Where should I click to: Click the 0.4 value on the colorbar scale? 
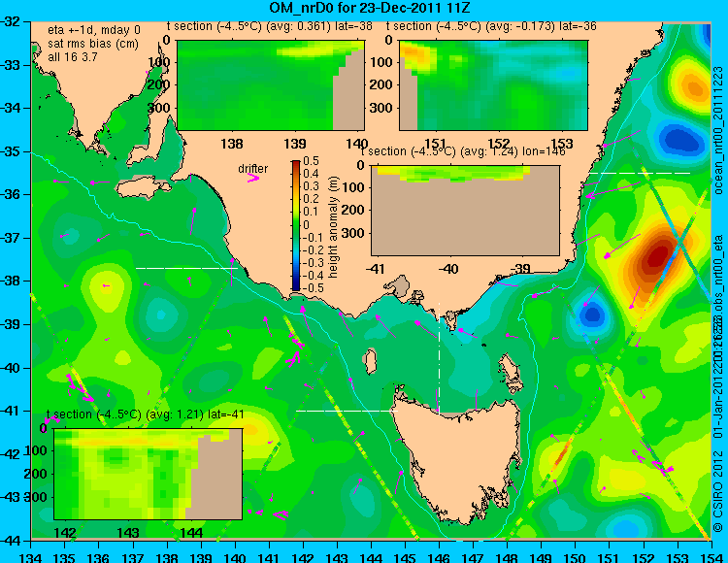pos(311,174)
